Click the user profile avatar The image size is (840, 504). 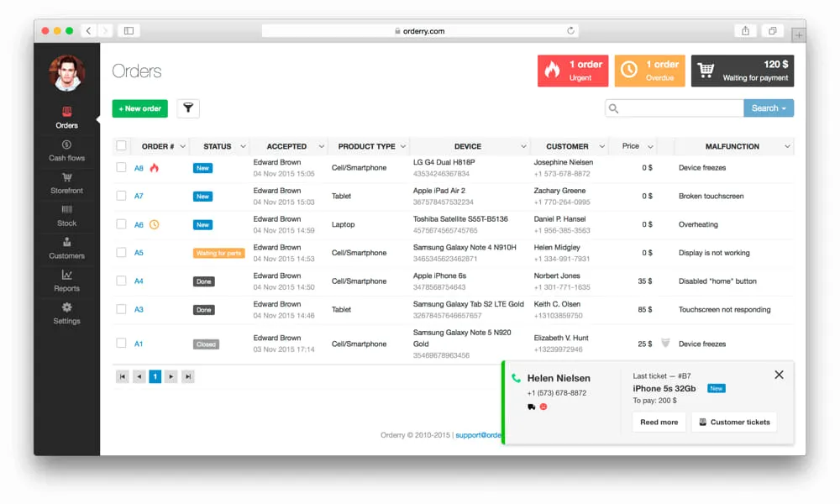[x=67, y=73]
